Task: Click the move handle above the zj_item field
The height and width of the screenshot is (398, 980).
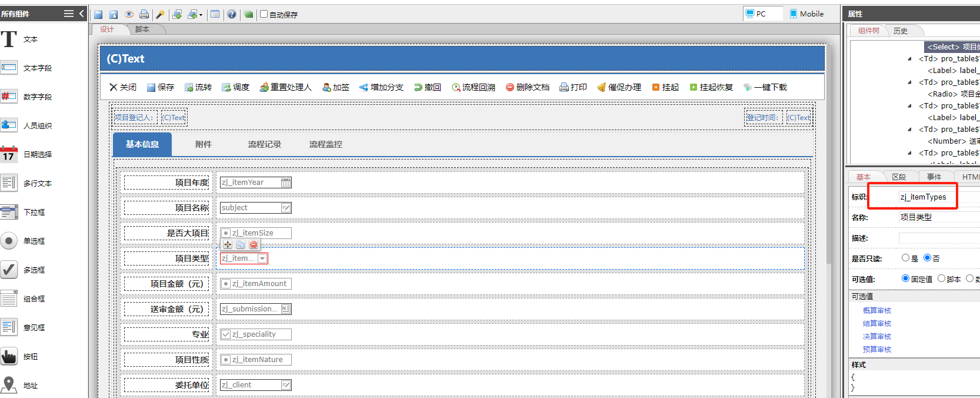Action: 228,244
